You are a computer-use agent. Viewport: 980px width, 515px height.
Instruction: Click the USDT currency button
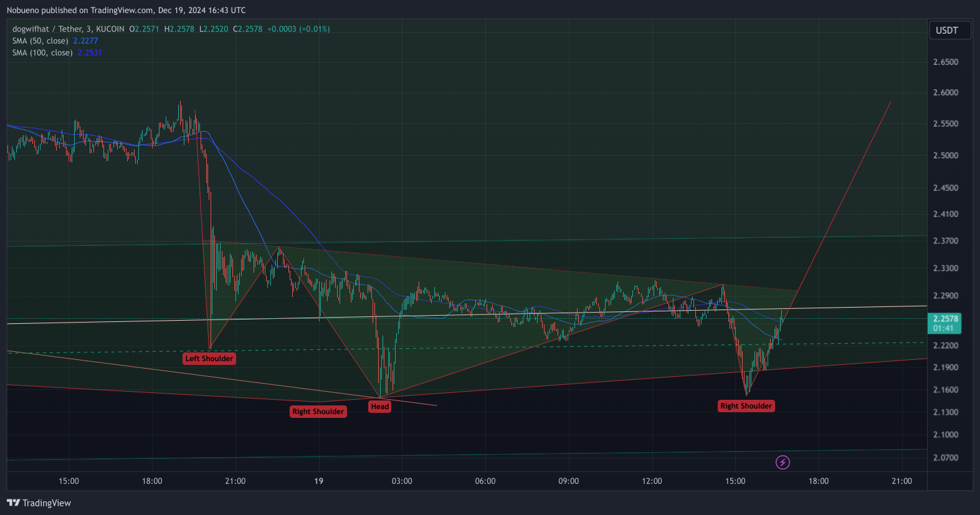pyautogui.click(x=950, y=31)
